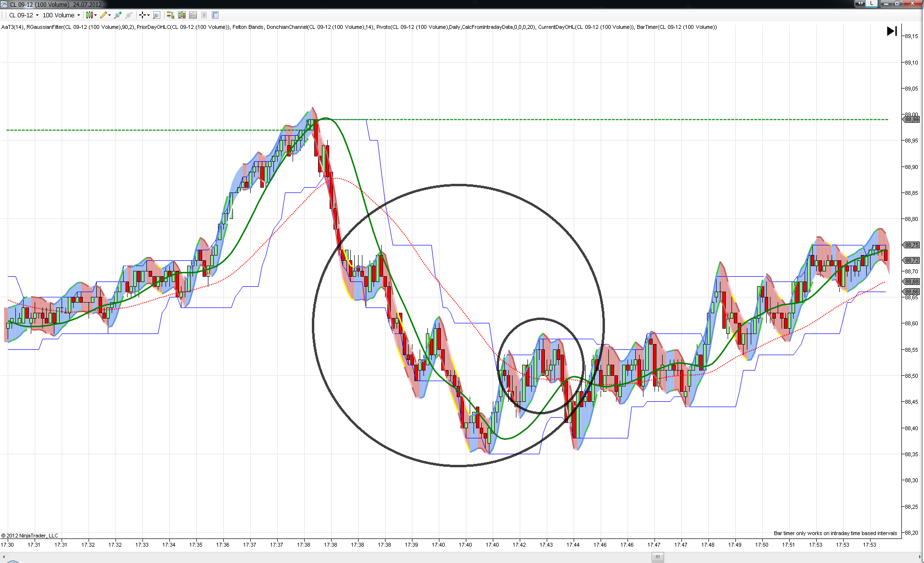Open the chart Properties icon
924x563 pixels.
(215, 15)
